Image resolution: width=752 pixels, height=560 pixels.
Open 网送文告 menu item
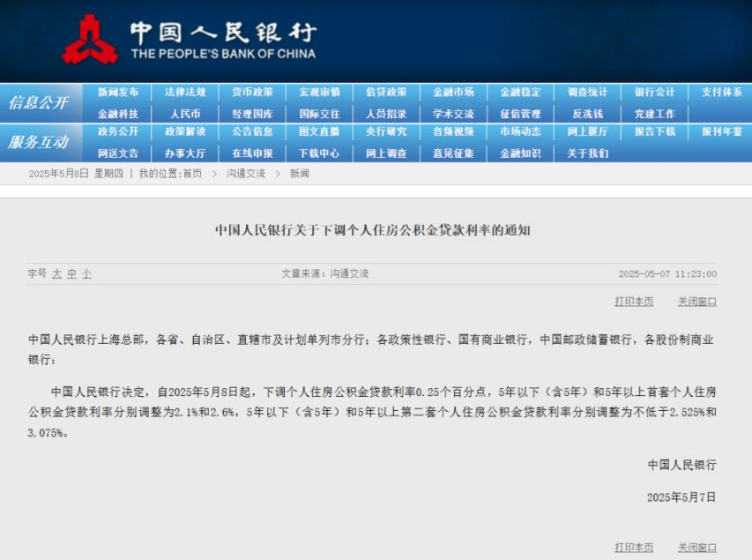118,153
